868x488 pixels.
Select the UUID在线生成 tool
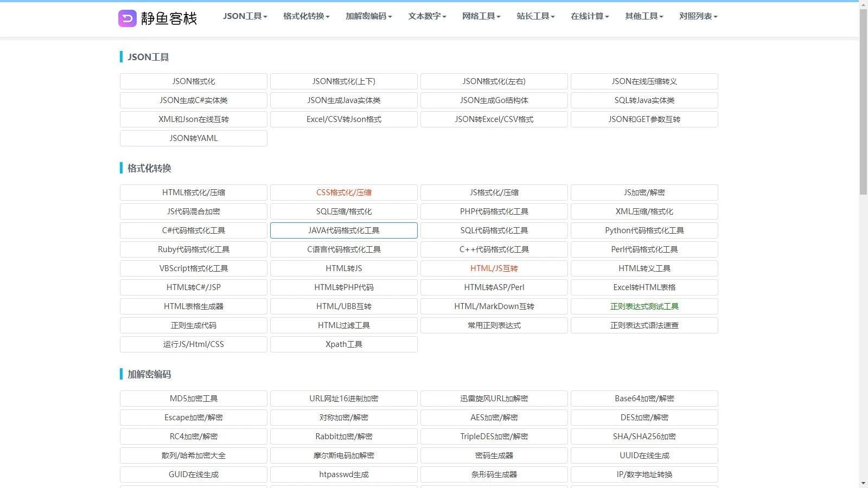pyautogui.click(x=644, y=455)
